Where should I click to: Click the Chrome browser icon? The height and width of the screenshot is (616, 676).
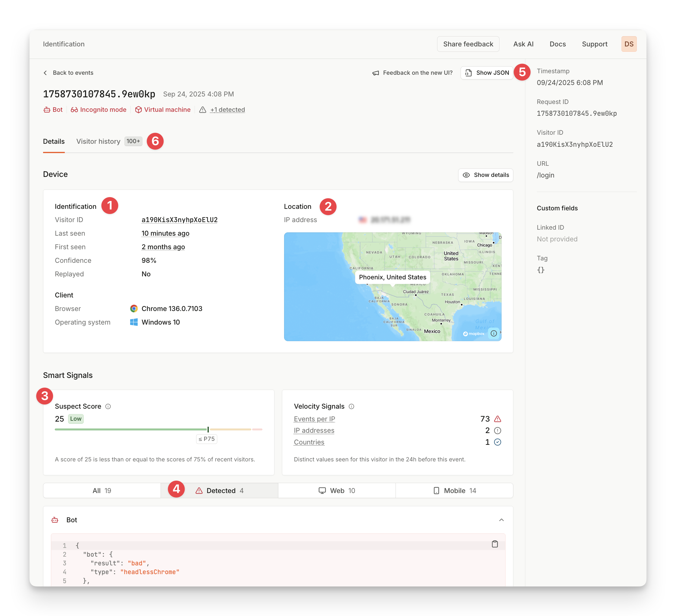pos(134,308)
